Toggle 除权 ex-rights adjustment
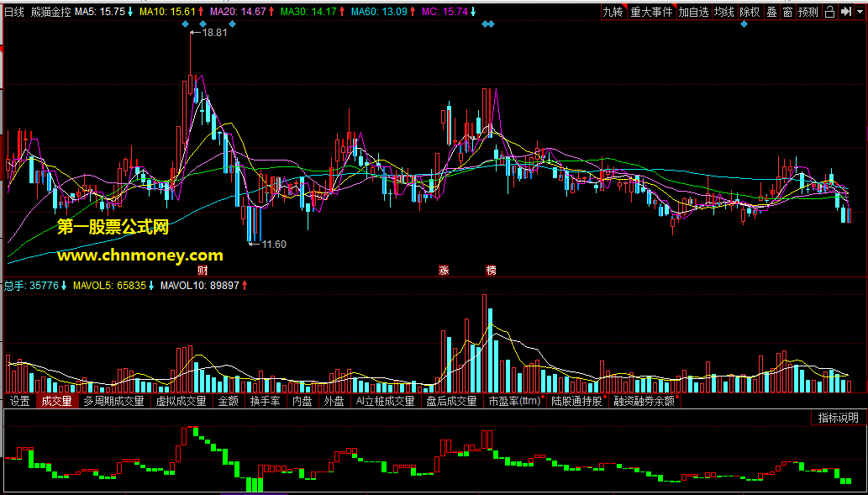The image size is (868, 495). (750, 12)
